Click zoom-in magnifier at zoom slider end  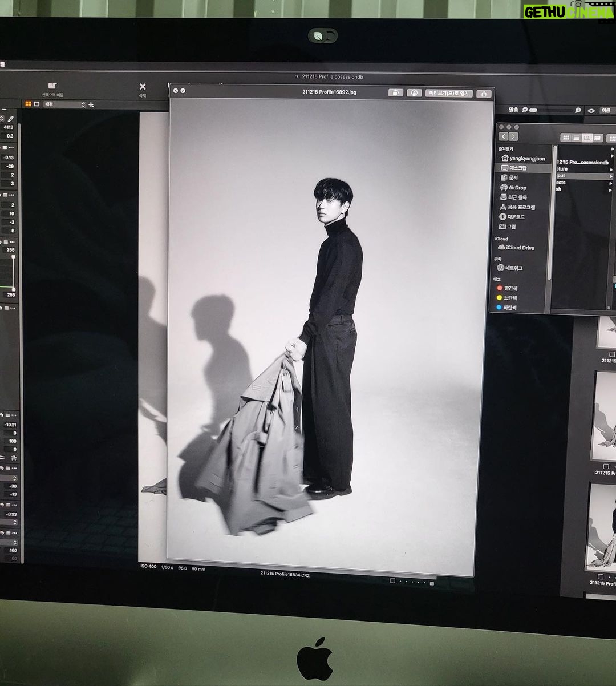pos(578,110)
